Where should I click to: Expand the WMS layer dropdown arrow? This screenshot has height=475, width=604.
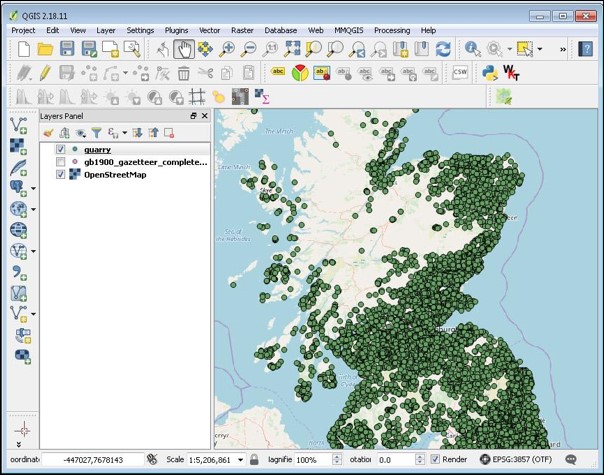34,210
